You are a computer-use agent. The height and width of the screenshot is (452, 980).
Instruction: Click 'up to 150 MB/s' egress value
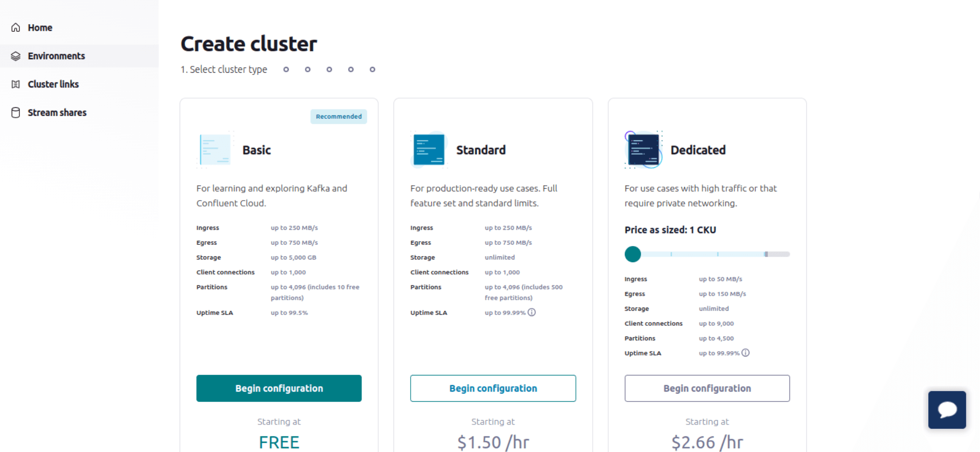click(x=722, y=294)
